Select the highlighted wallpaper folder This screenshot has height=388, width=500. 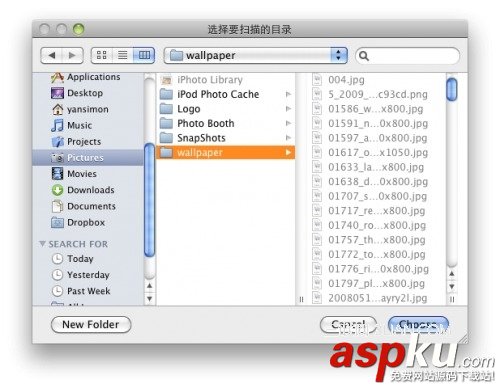(x=226, y=153)
